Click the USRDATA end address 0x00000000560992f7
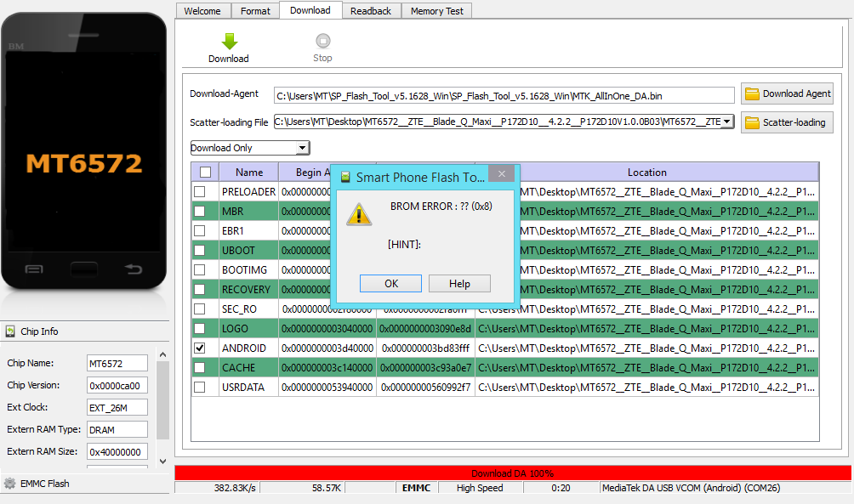The width and height of the screenshot is (854, 504). (425, 388)
